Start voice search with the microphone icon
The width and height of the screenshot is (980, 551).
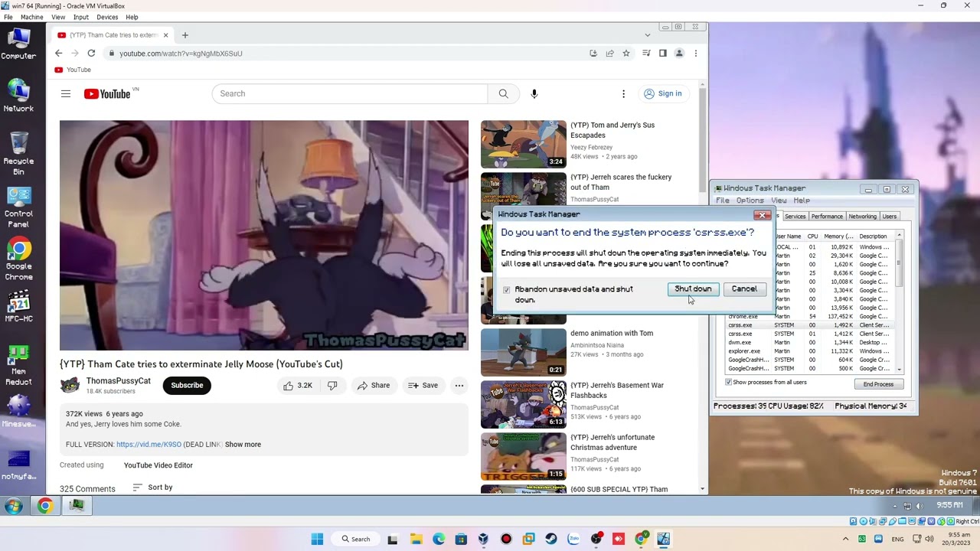point(534,93)
